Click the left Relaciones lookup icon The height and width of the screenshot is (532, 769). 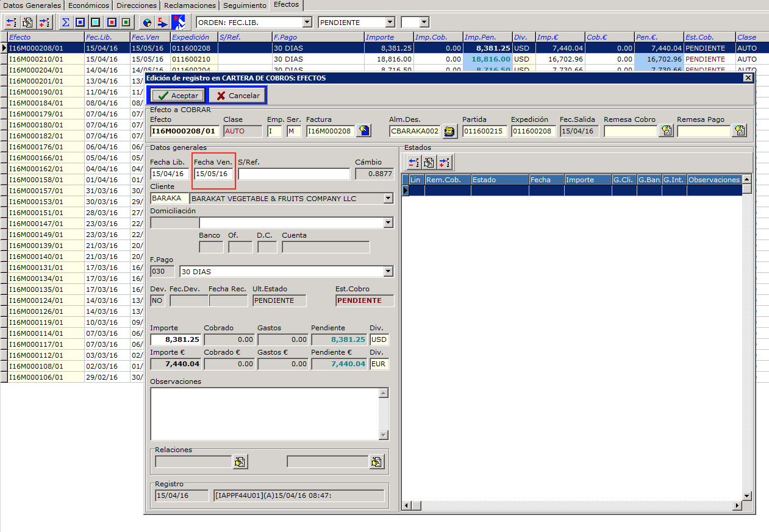240,462
